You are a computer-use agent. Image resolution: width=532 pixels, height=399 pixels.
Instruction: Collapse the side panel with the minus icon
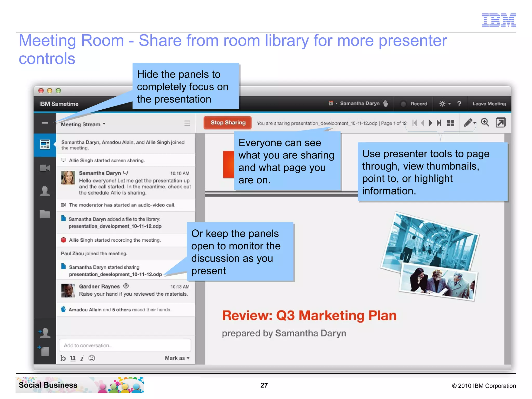pos(45,123)
